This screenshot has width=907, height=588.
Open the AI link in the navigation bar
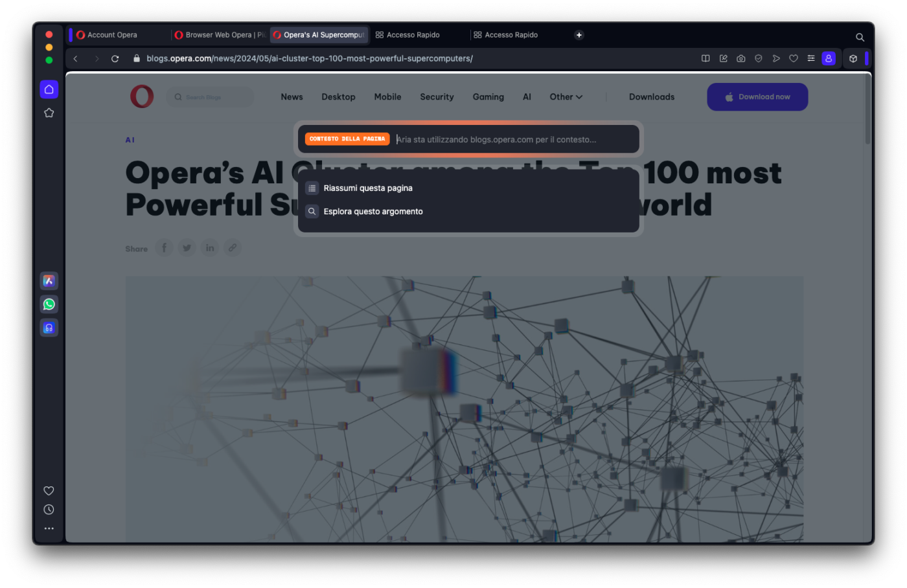point(527,97)
